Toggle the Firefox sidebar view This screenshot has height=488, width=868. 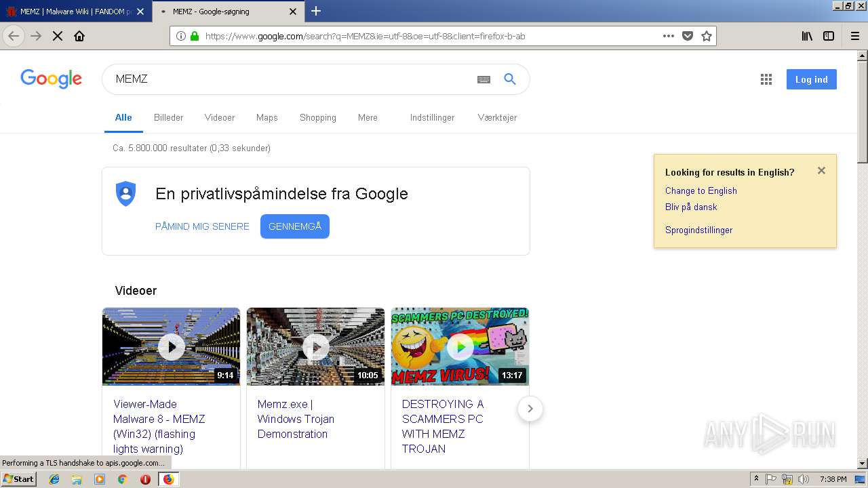click(829, 36)
